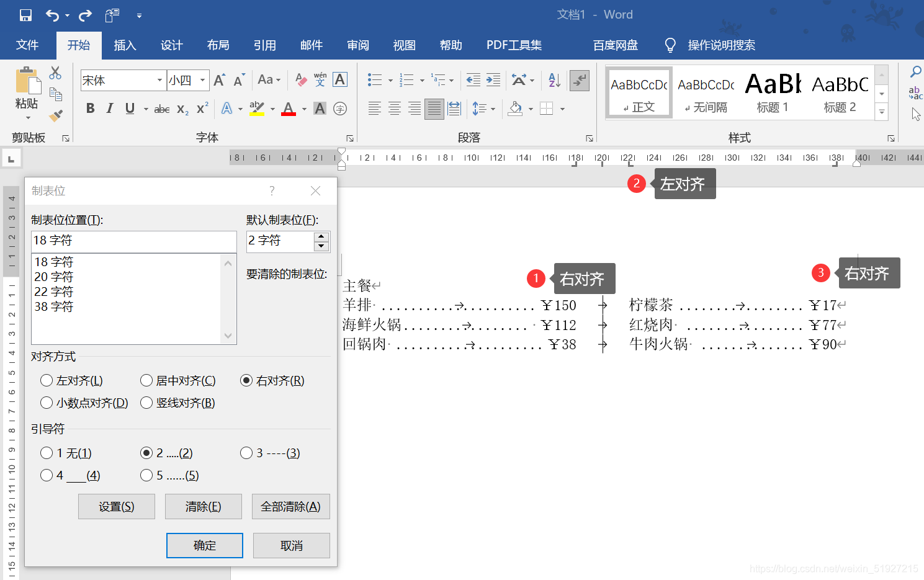
Task: Switch to the 插入 ribbon tab
Action: click(124, 45)
